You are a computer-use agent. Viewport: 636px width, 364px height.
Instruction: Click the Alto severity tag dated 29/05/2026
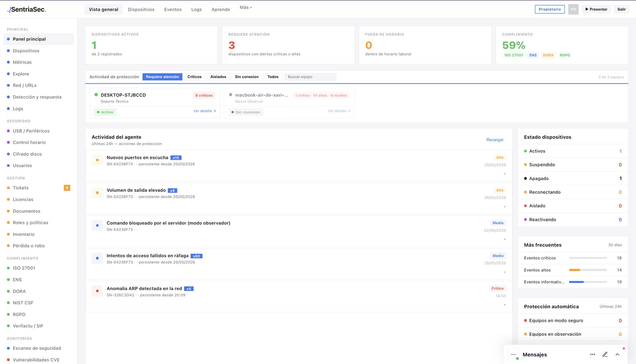(x=500, y=158)
